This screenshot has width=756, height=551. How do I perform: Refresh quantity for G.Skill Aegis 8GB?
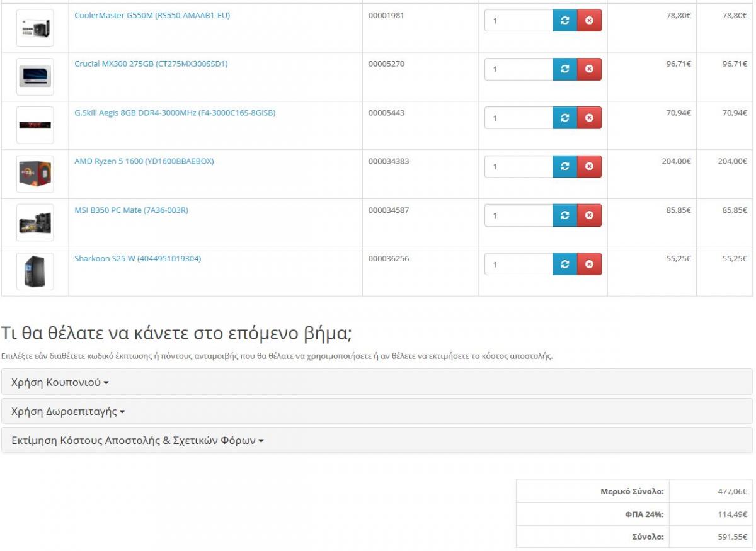click(x=565, y=118)
